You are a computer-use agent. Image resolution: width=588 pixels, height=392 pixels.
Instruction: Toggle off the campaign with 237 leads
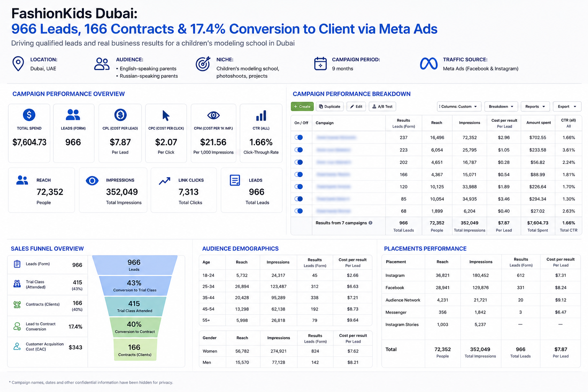pyautogui.click(x=299, y=137)
